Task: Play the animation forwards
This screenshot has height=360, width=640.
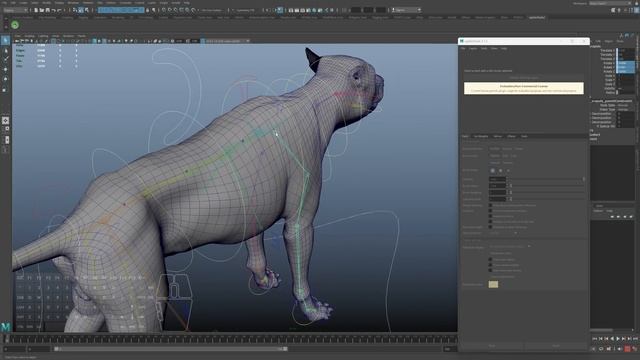Action: pos(618,339)
